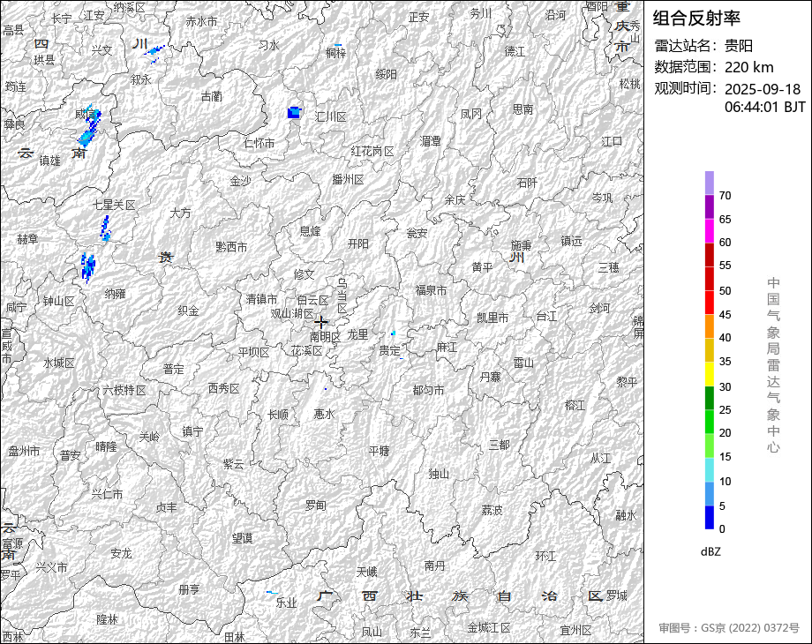Click the '黔西市' map label
Screen dimensions: 812x644
231,247
